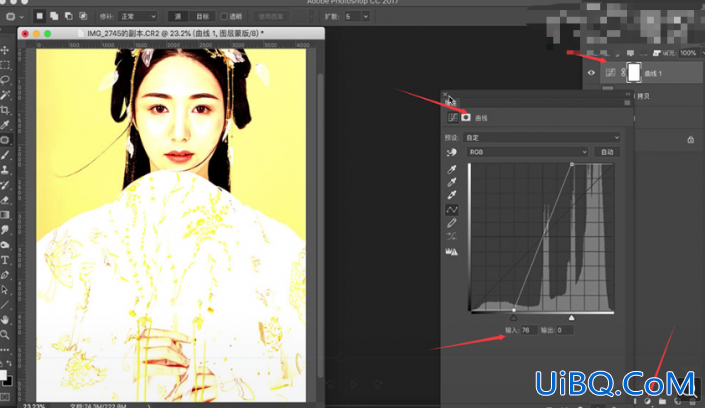Select the Patch healing tool

(5, 140)
